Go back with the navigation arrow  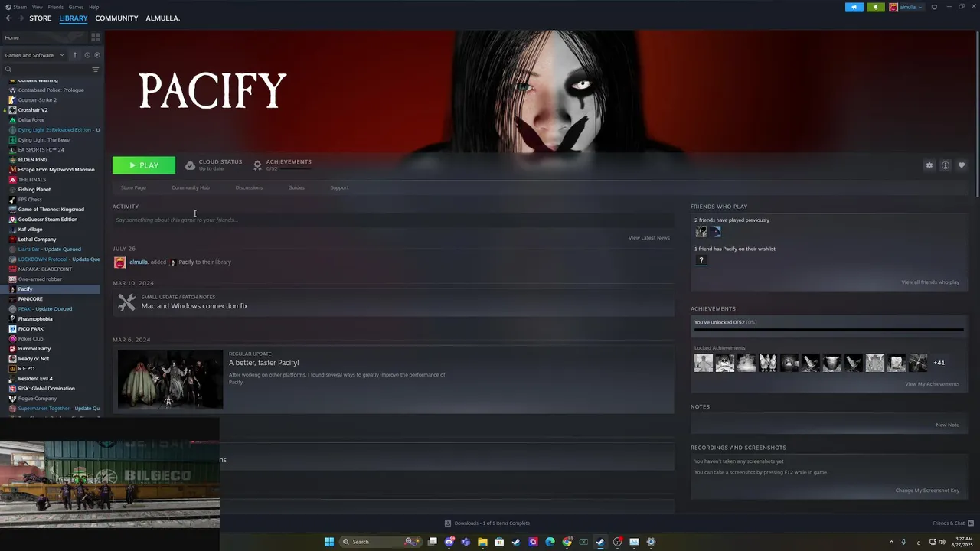coord(9,18)
